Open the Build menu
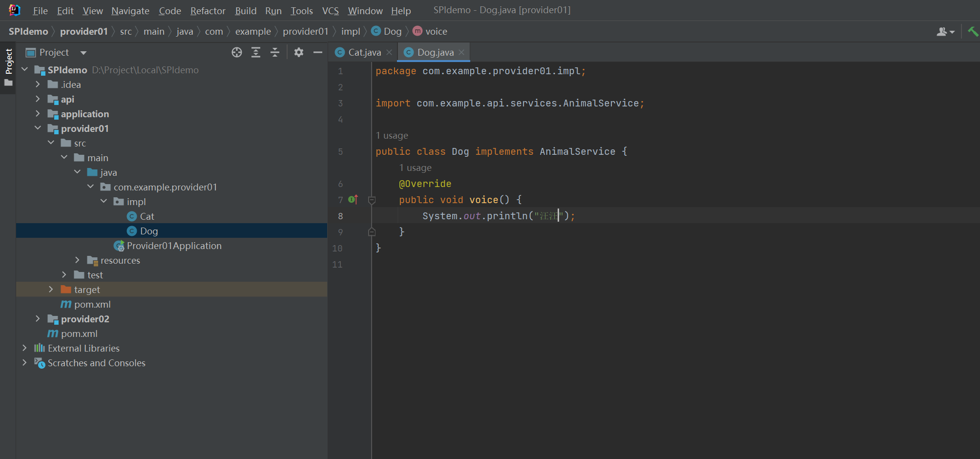 246,11
